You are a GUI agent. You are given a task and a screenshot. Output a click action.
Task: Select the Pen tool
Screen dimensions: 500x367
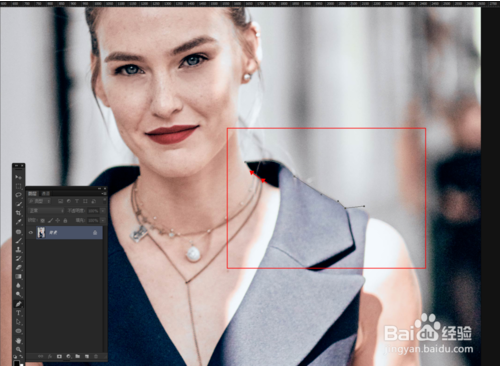(18, 304)
